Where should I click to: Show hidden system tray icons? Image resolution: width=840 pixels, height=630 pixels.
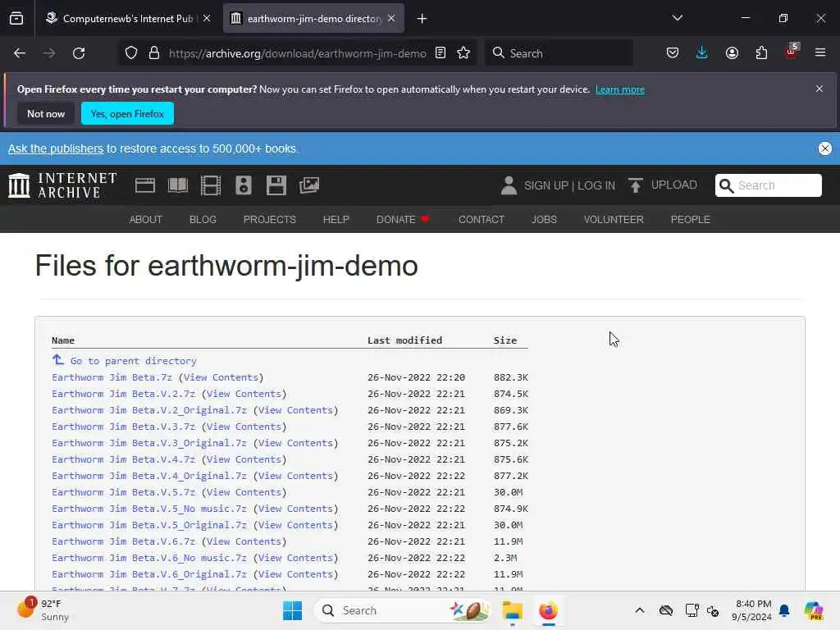640,610
